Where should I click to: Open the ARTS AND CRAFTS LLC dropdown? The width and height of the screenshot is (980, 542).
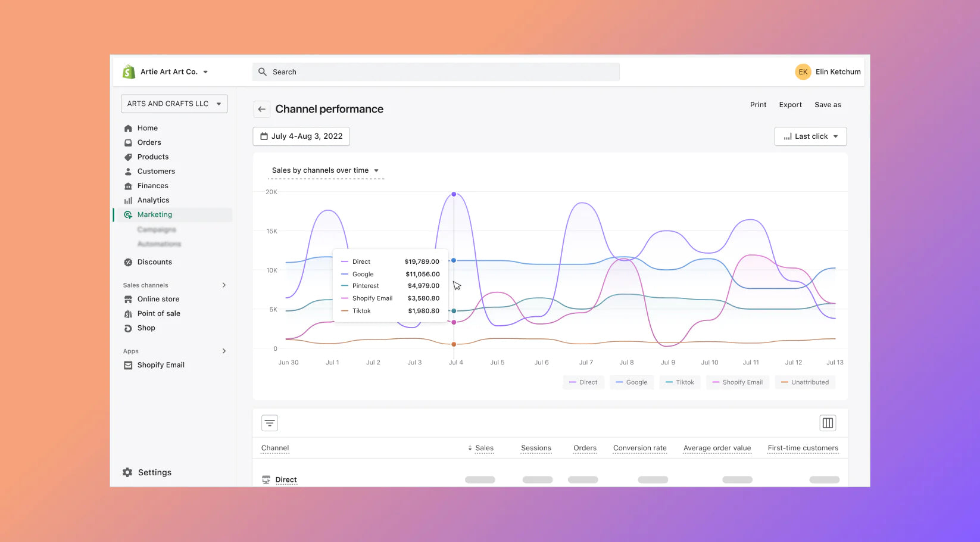coord(174,104)
